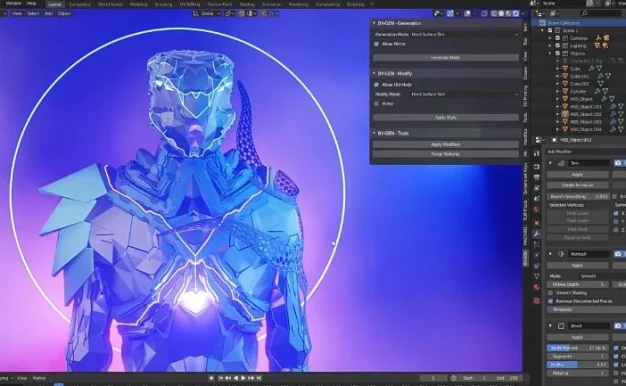Click the Generate Mesh button
This screenshot has height=386, width=626.
click(446, 58)
